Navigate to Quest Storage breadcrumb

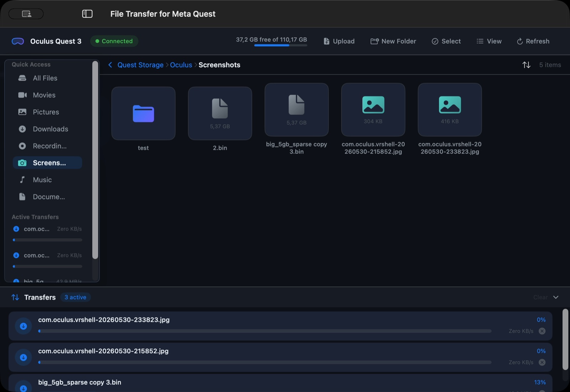(140, 65)
